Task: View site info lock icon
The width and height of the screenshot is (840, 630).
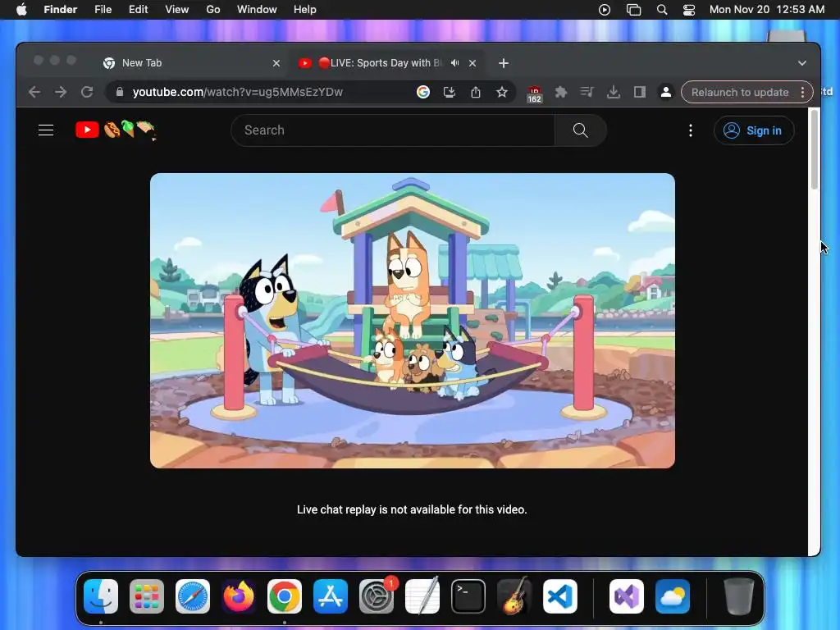Action: coord(120,92)
